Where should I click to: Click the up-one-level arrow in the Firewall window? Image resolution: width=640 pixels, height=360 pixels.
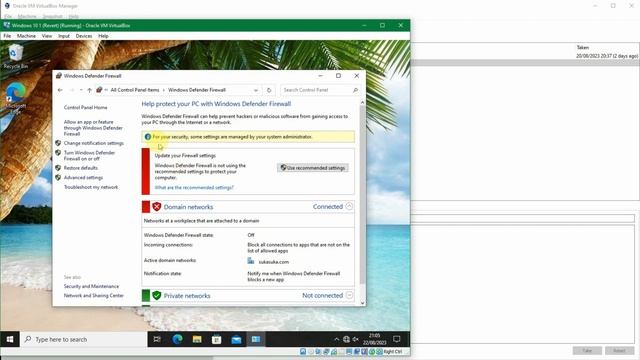pos(89,90)
